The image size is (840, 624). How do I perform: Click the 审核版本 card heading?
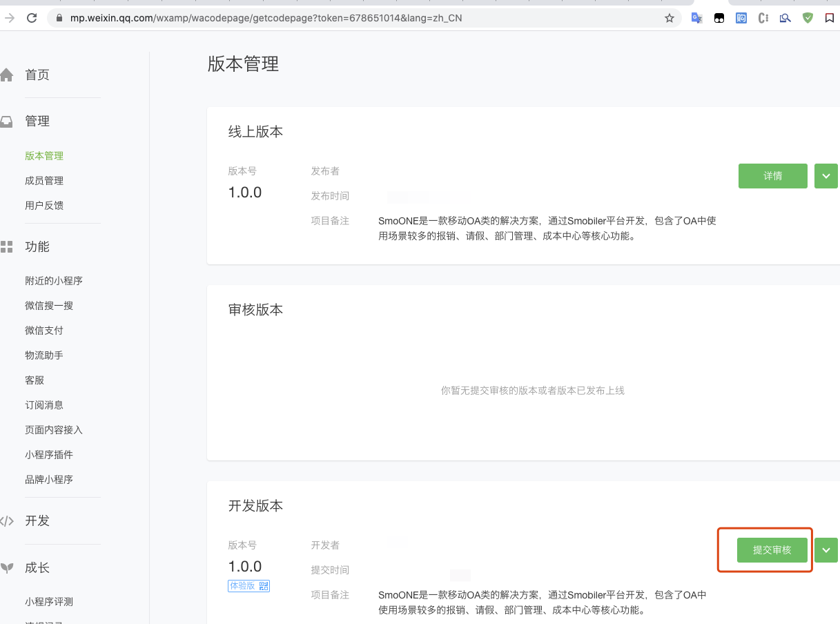[x=256, y=310]
